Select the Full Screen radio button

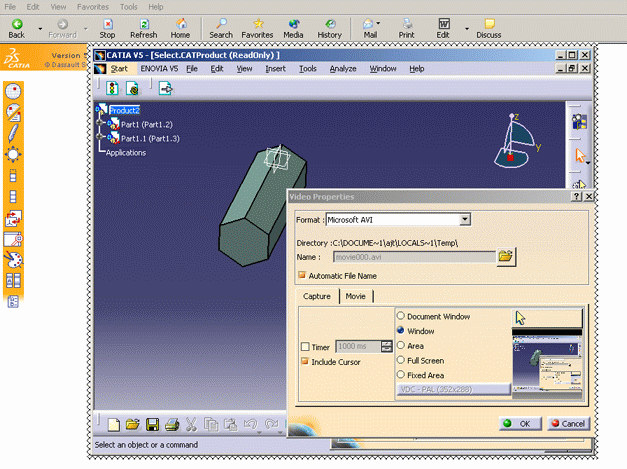401,360
